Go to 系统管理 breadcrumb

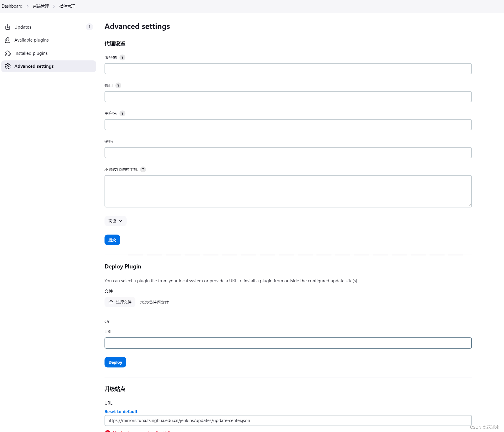(x=41, y=6)
